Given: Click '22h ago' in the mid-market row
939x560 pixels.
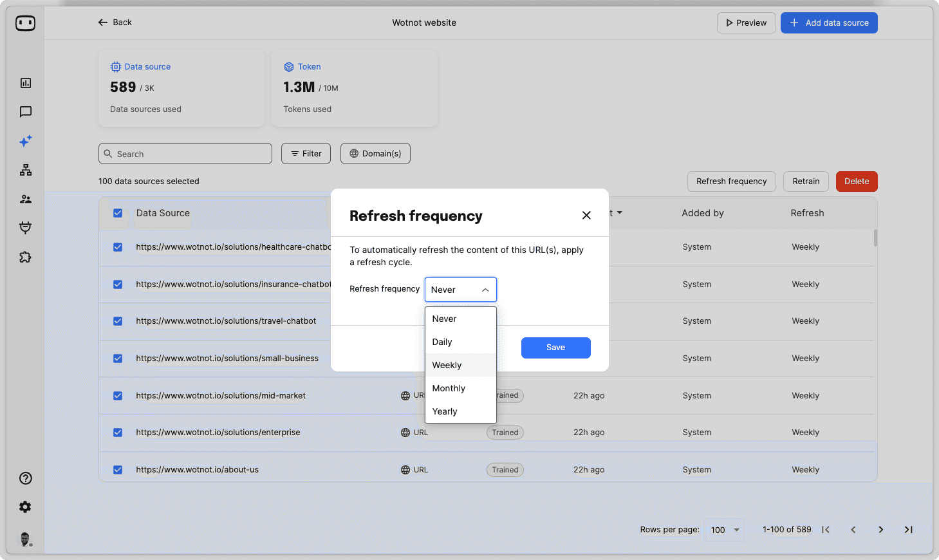Looking at the screenshot, I should 589,396.
